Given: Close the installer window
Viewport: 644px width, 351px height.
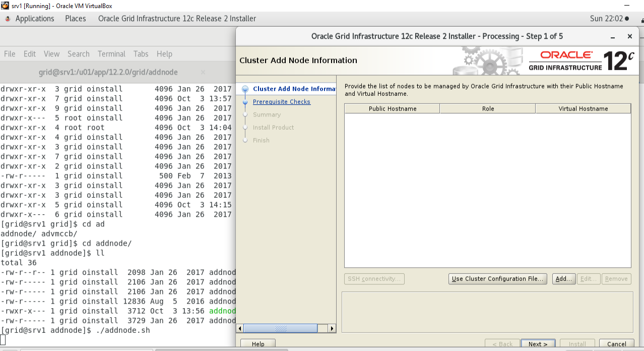Looking at the screenshot, I should pyautogui.click(x=629, y=37).
